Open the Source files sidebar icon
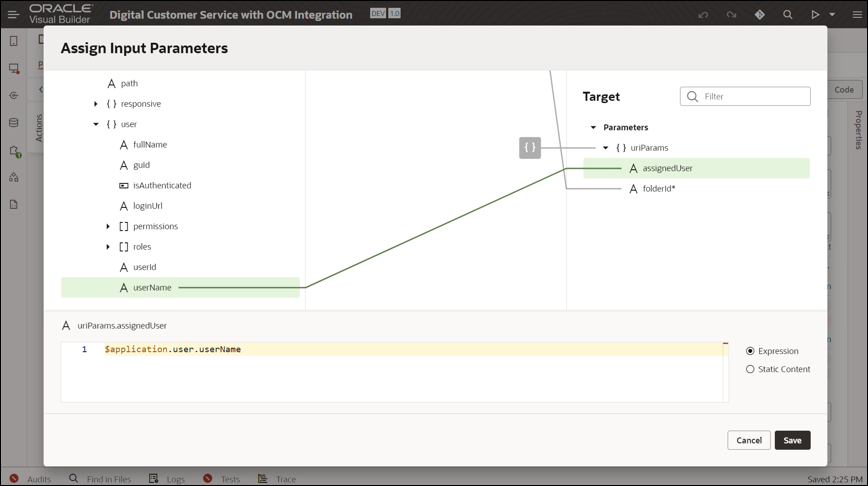Screen dimensions: 868x486 coord(14,204)
